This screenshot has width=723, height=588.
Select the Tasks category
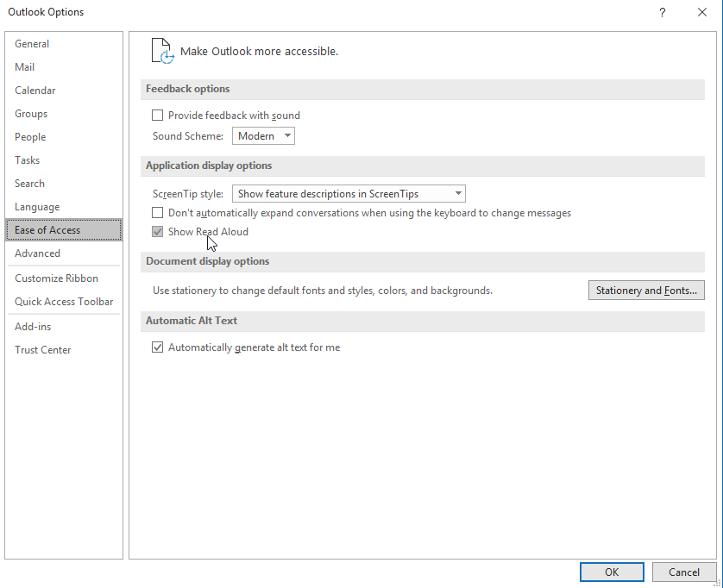pyautogui.click(x=28, y=160)
